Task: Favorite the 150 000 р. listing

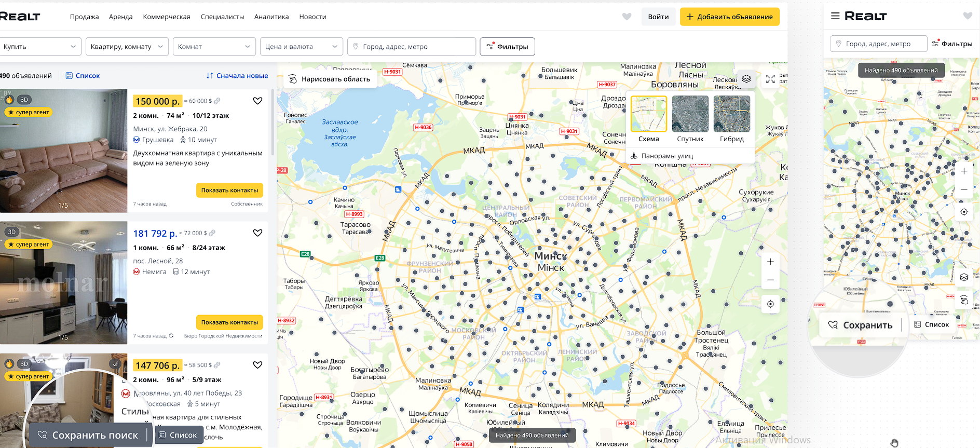Action: (x=257, y=101)
